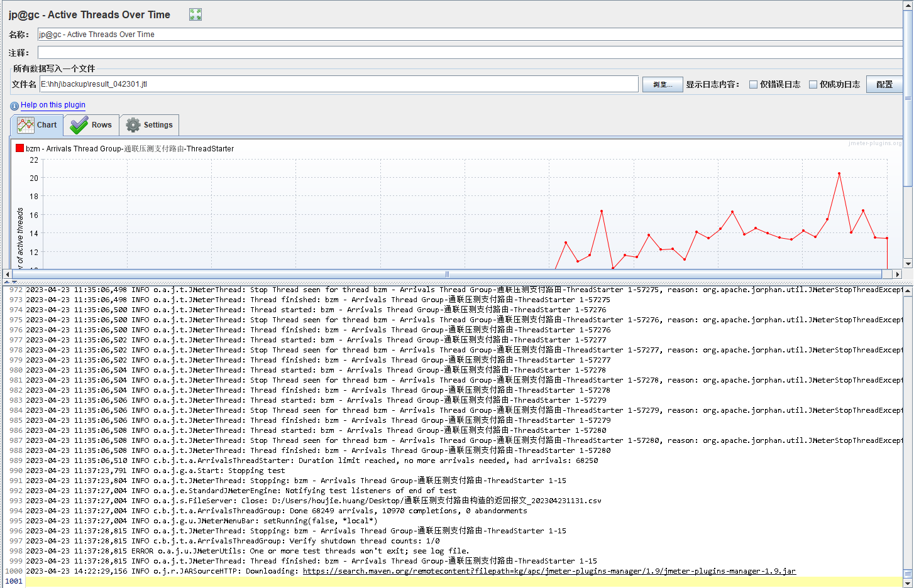Click the horizontal scrollbar right arrow

(x=898, y=274)
